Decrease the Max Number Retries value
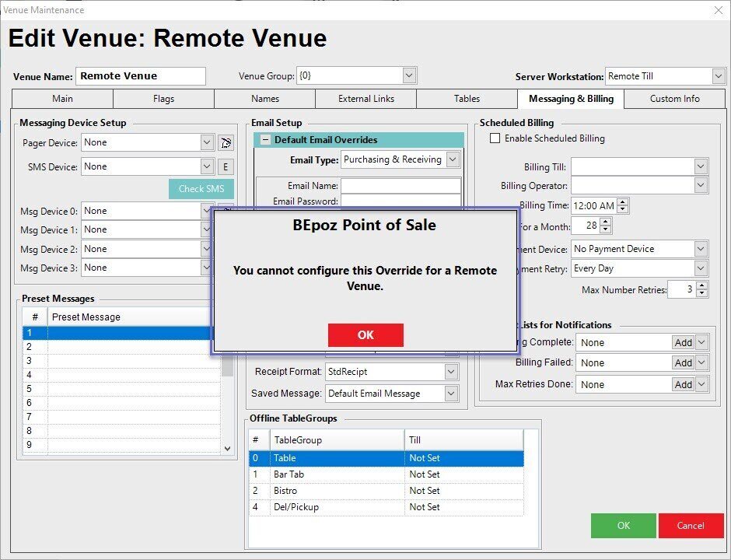 click(x=702, y=293)
